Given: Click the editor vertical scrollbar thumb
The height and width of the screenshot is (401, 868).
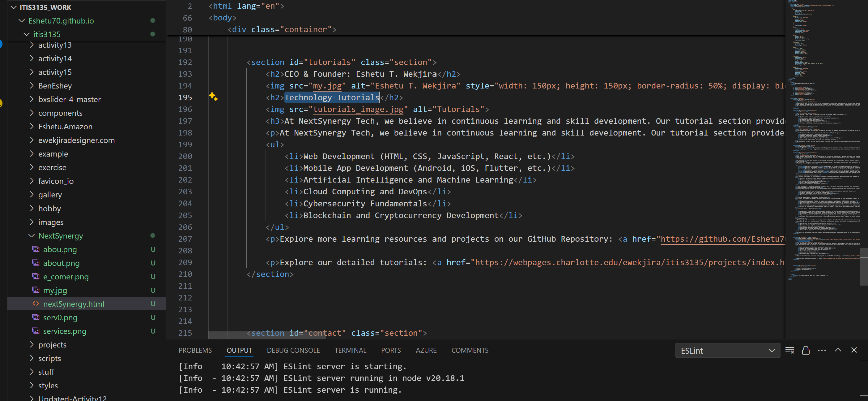Looking at the screenshot, I should (864, 266).
